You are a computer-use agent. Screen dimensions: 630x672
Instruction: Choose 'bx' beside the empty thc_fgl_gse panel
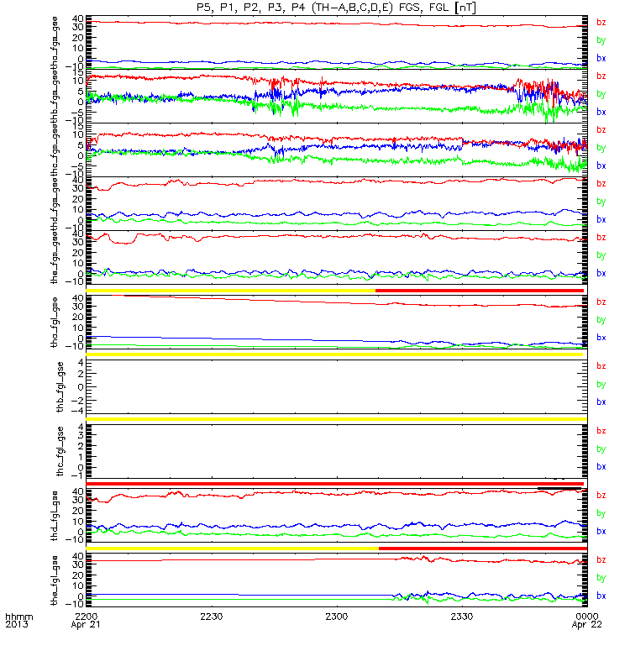point(601,466)
